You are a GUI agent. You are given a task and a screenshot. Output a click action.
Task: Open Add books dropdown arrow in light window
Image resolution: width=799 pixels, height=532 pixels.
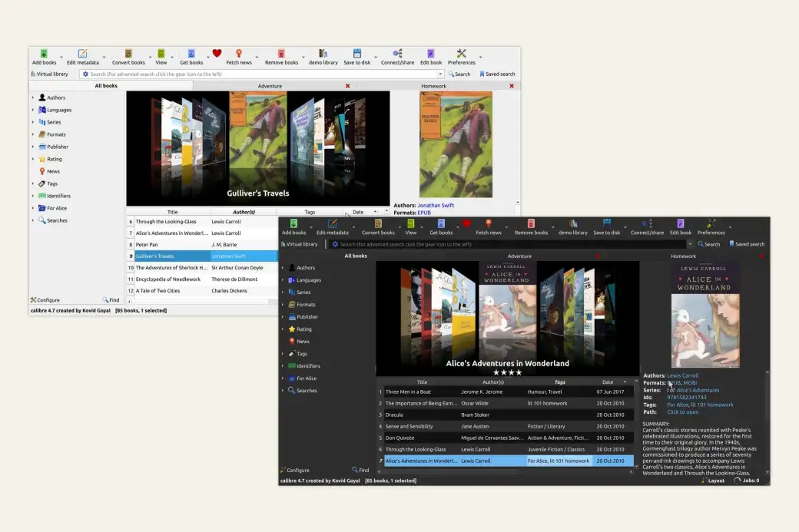click(61, 57)
